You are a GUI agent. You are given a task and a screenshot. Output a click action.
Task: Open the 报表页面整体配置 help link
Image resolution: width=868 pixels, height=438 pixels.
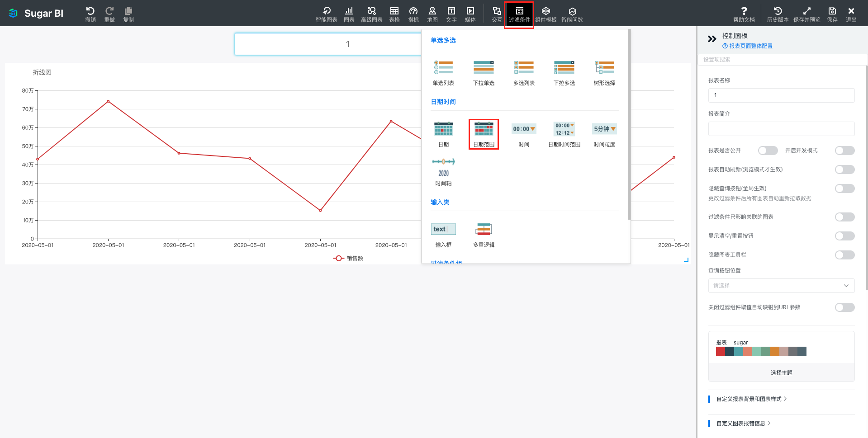[x=747, y=46]
